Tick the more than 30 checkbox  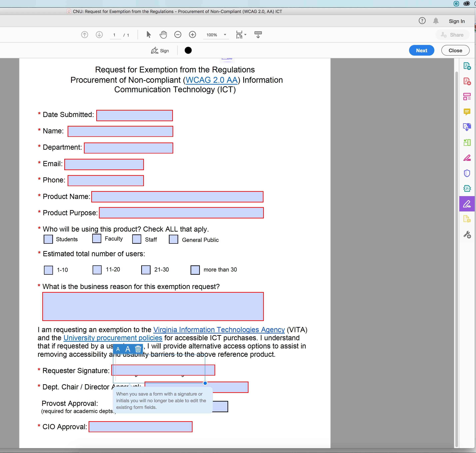click(195, 270)
